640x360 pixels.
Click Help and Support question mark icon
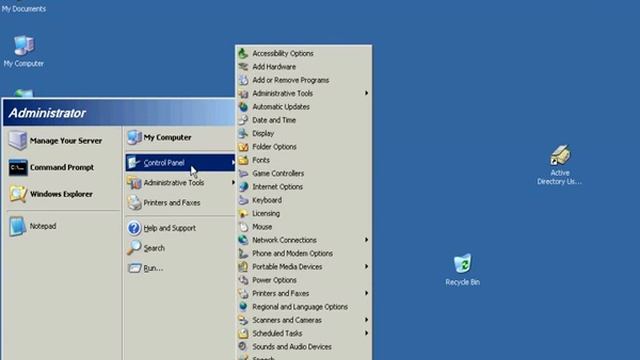134,228
